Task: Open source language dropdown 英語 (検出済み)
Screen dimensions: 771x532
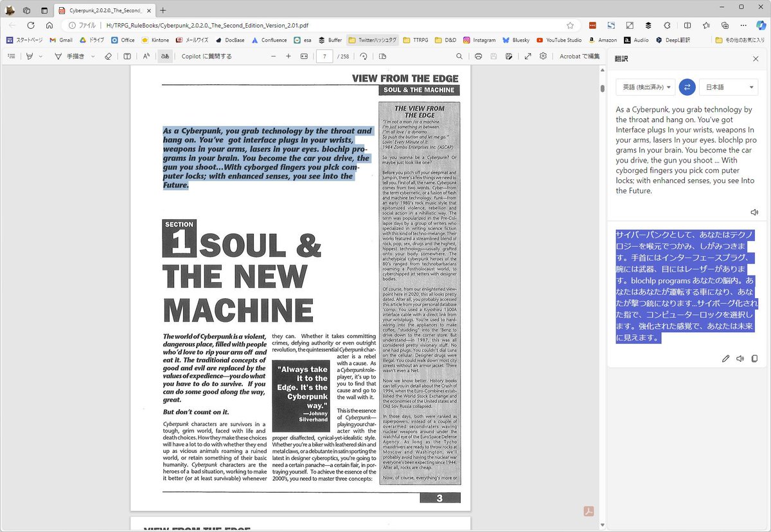Action: 645,87
